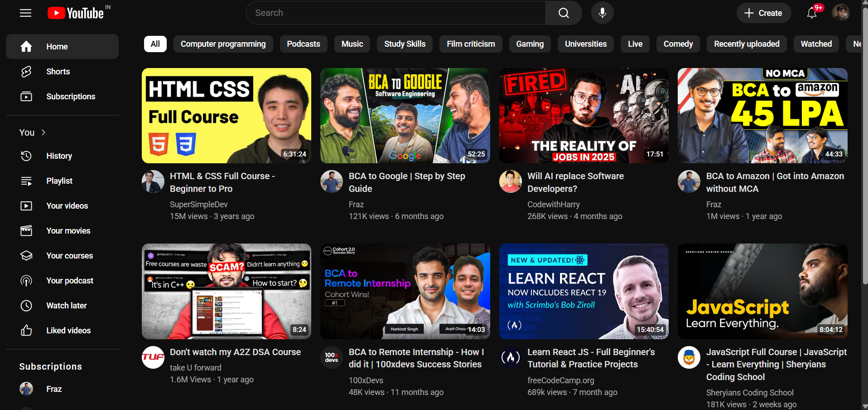This screenshot has width=868, height=410.
Task: Open Your podcast section
Action: tap(69, 280)
